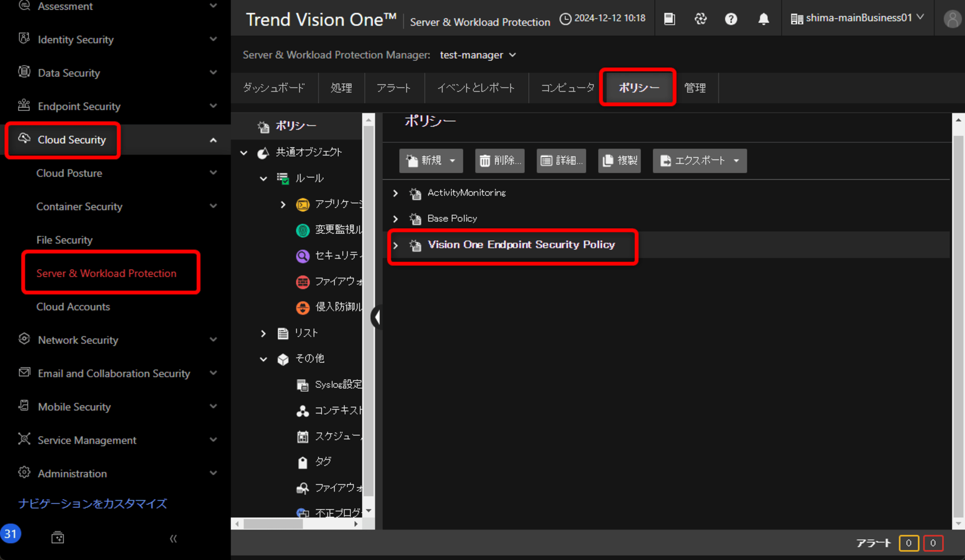Collapse the ルール tree node
The image size is (965, 560).
(263, 178)
